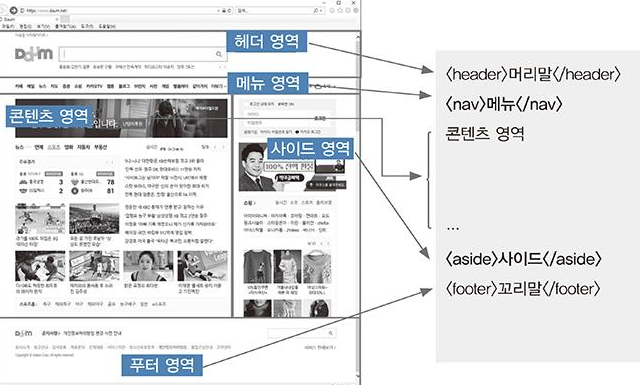Click the 로그인 button in side area
The width and height of the screenshot is (640, 385).
click(x=320, y=118)
